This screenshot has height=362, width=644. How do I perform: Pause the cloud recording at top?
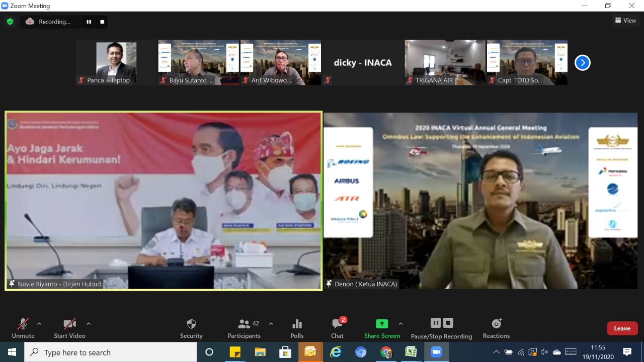tap(89, 22)
